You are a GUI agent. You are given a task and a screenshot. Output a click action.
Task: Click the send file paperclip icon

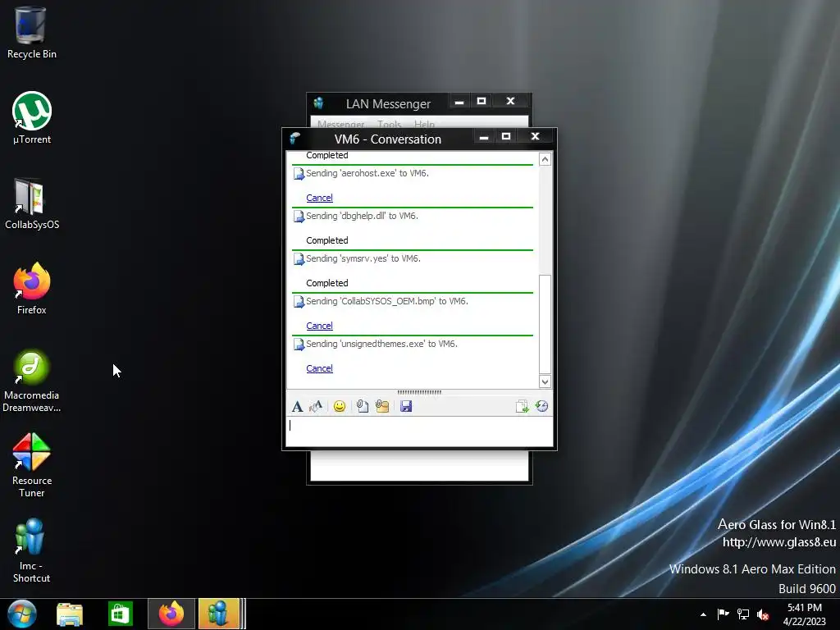point(362,407)
